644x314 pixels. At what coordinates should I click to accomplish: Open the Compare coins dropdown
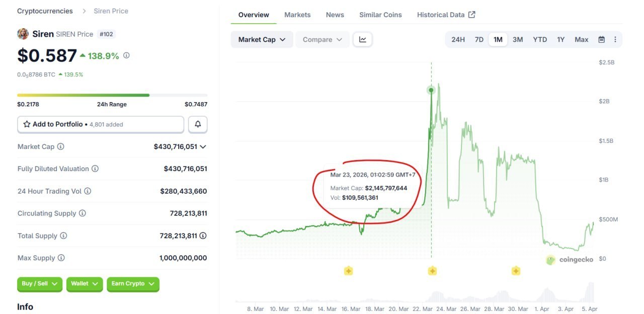coord(322,39)
